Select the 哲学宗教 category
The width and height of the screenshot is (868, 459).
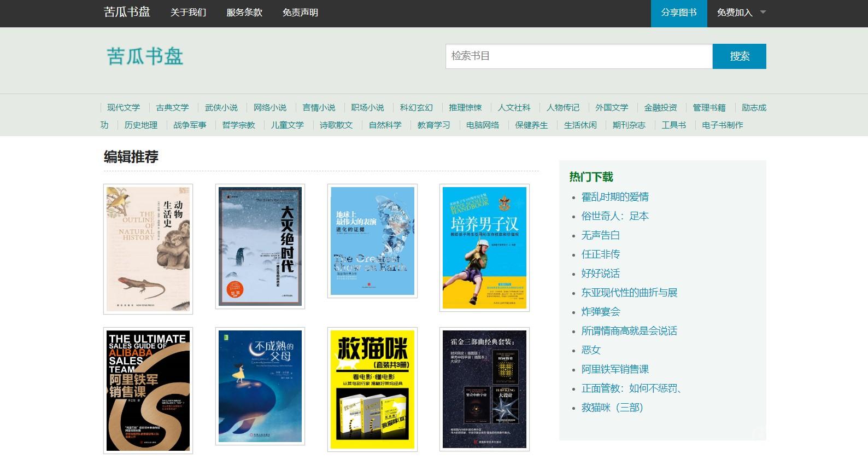[x=238, y=125]
